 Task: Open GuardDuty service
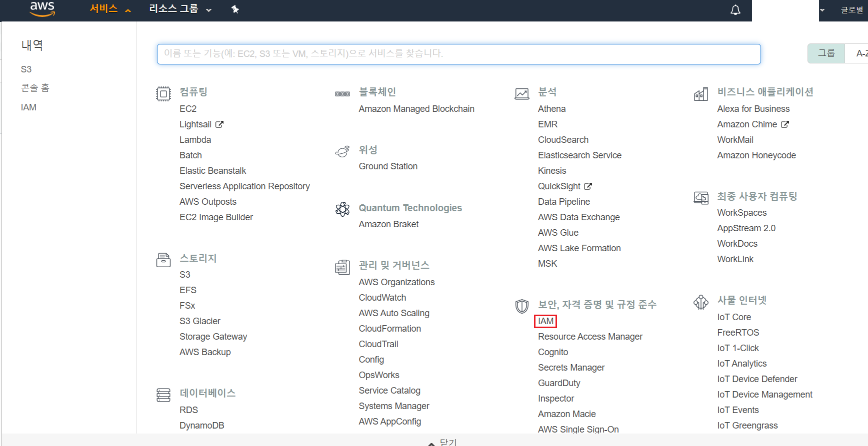[x=559, y=383]
